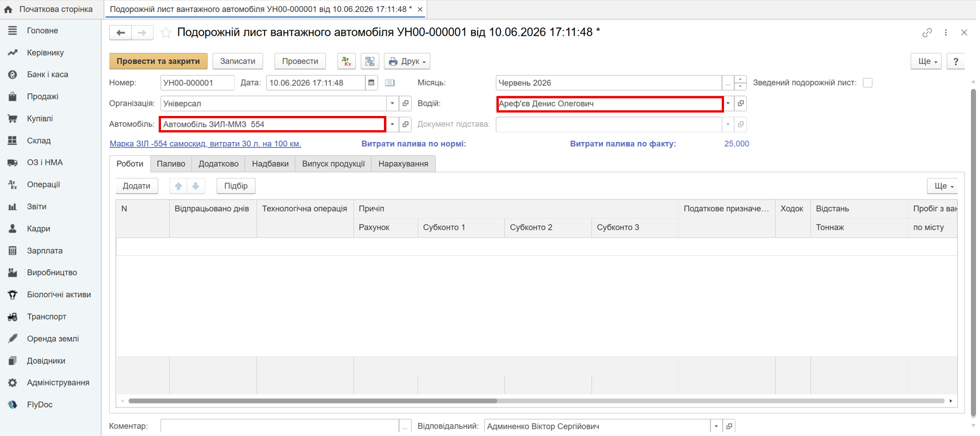Show document accounting postings (Дт/Кт icon)
The image size is (980, 436).
pyautogui.click(x=346, y=61)
